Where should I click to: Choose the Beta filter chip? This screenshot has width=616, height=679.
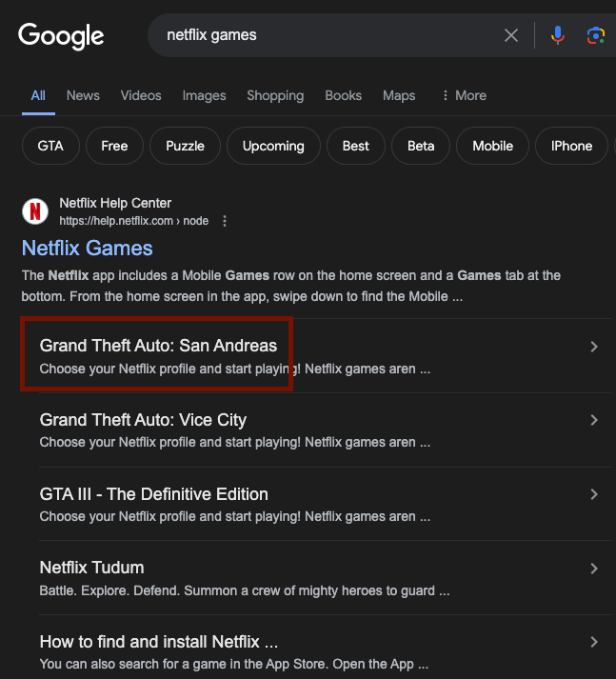click(x=420, y=146)
